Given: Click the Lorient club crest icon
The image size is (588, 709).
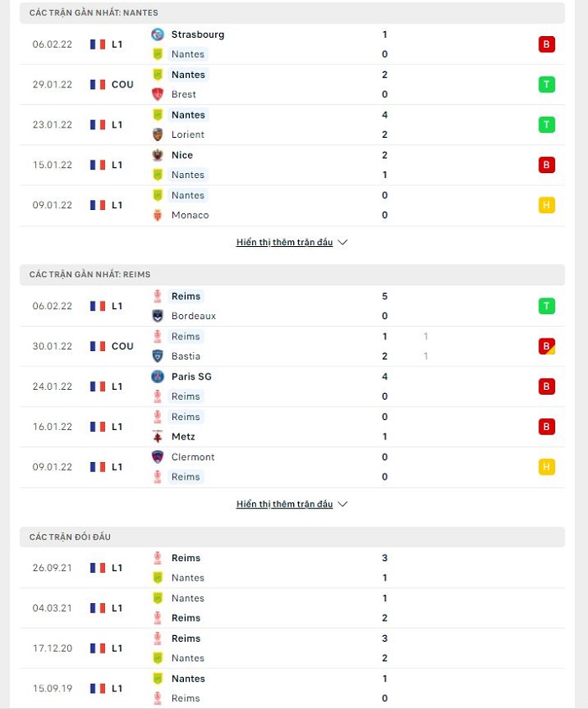Looking at the screenshot, I should coord(157,134).
